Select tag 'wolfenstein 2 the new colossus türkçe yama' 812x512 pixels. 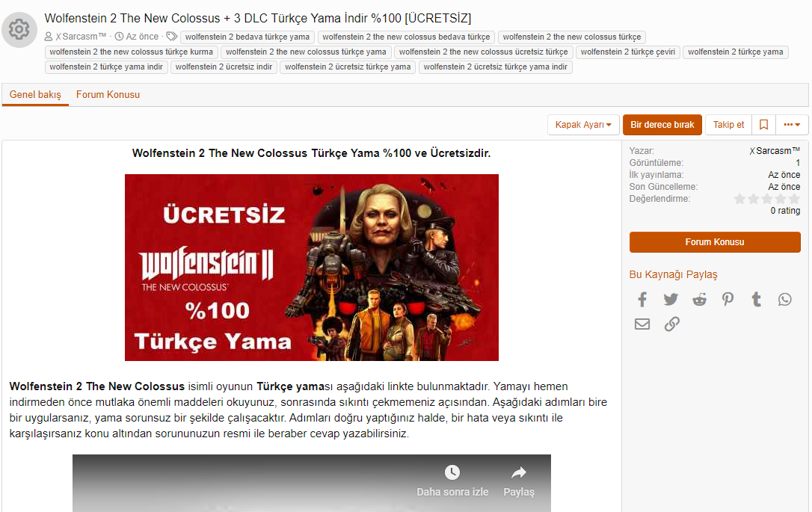306,52
